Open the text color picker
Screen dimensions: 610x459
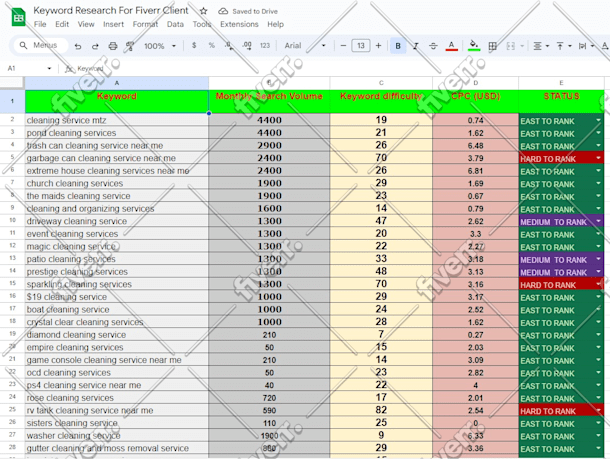pos(451,46)
